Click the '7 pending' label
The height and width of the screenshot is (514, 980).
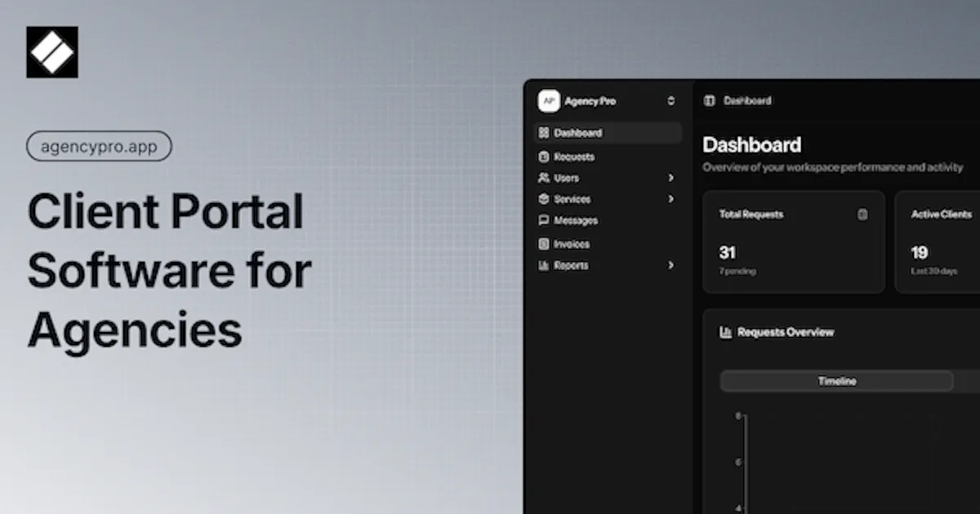click(737, 271)
